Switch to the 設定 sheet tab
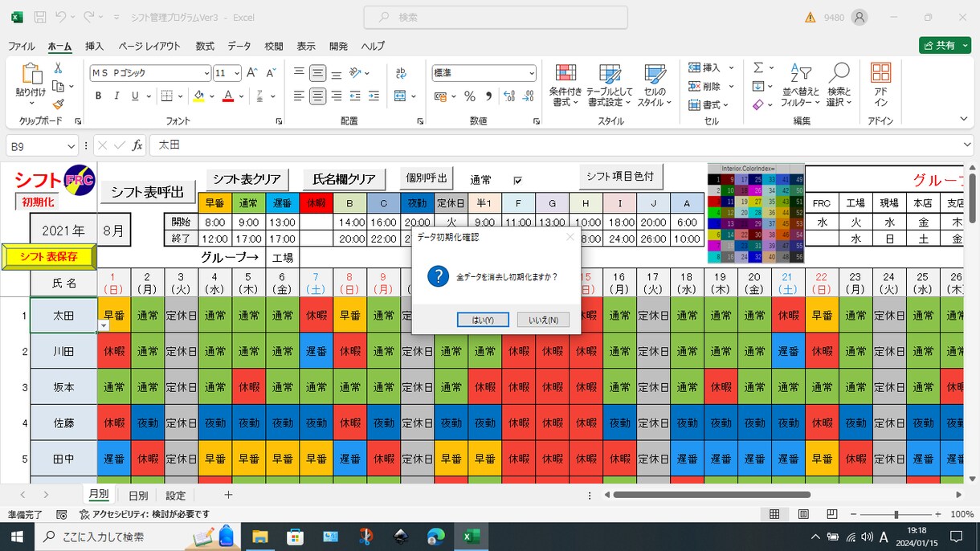This screenshot has width=980, height=551. click(175, 496)
